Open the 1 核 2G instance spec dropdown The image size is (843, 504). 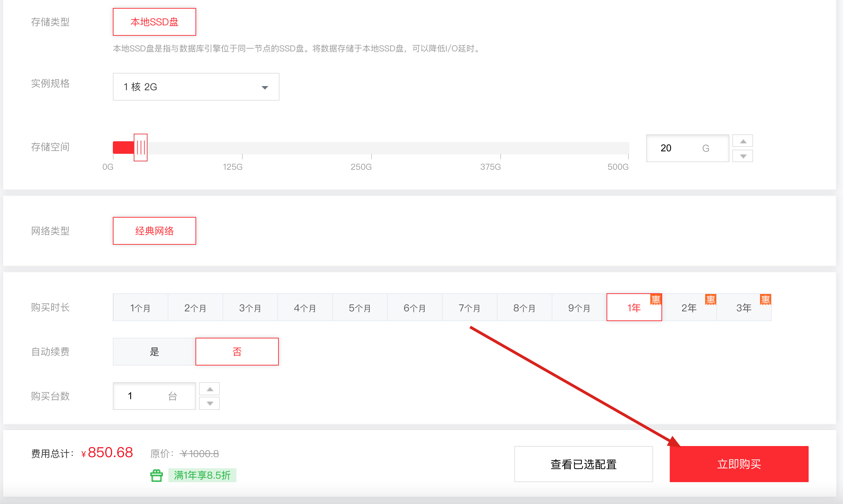(196, 87)
